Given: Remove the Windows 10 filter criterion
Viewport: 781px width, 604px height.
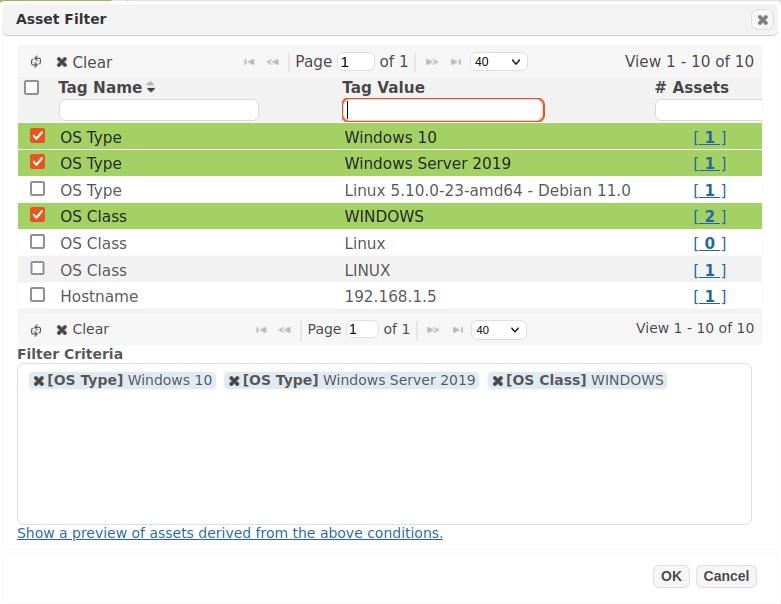Looking at the screenshot, I should pyautogui.click(x=39, y=381).
